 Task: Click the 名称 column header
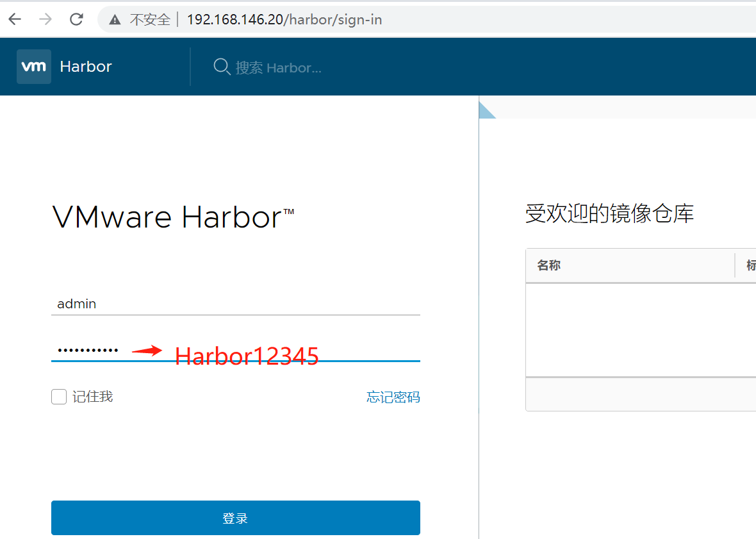coord(548,265)
